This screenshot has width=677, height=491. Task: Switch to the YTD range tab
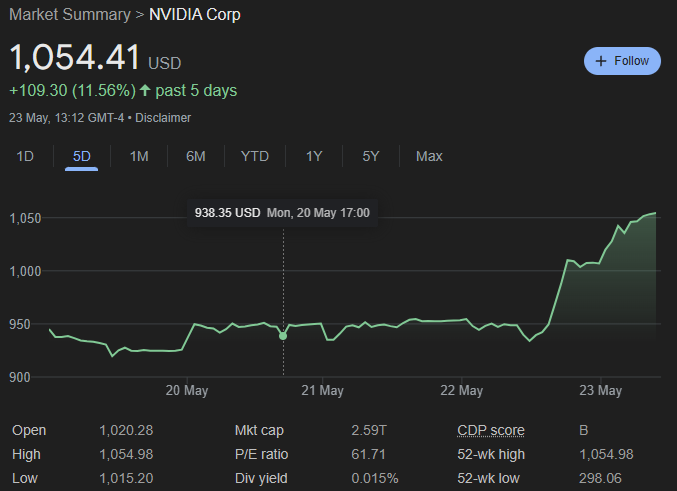(x=255, y=156)
